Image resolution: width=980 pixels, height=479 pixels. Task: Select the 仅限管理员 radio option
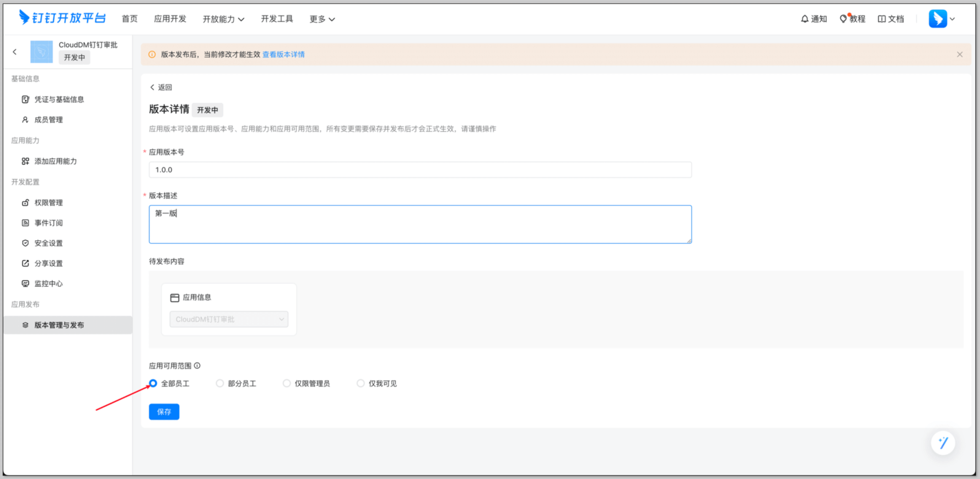287,384
